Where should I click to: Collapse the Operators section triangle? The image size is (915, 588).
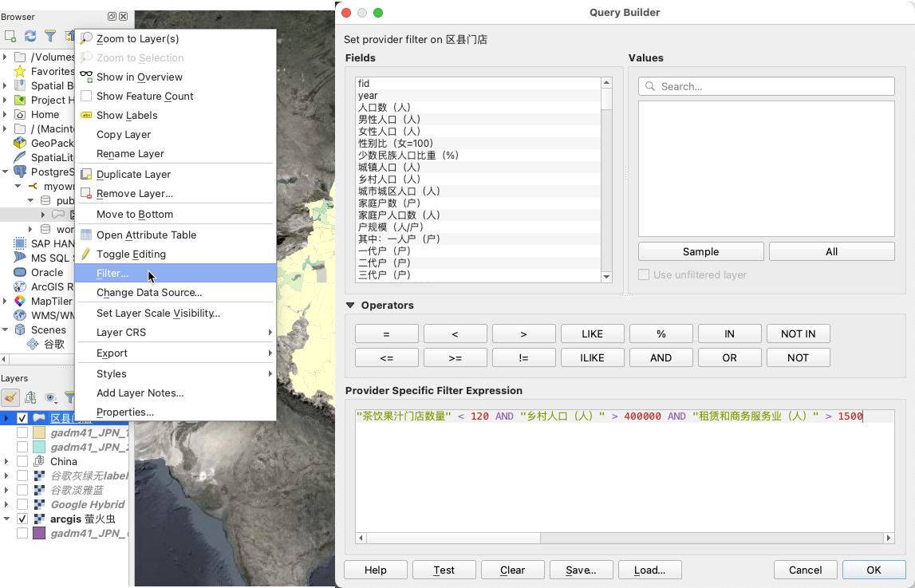pos(350,306)
